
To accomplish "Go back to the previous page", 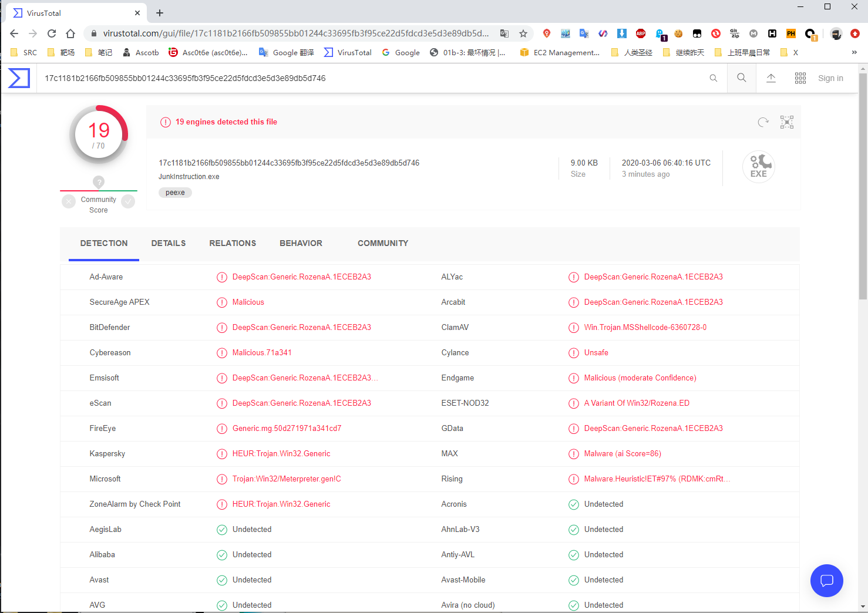I will (14, 33).
